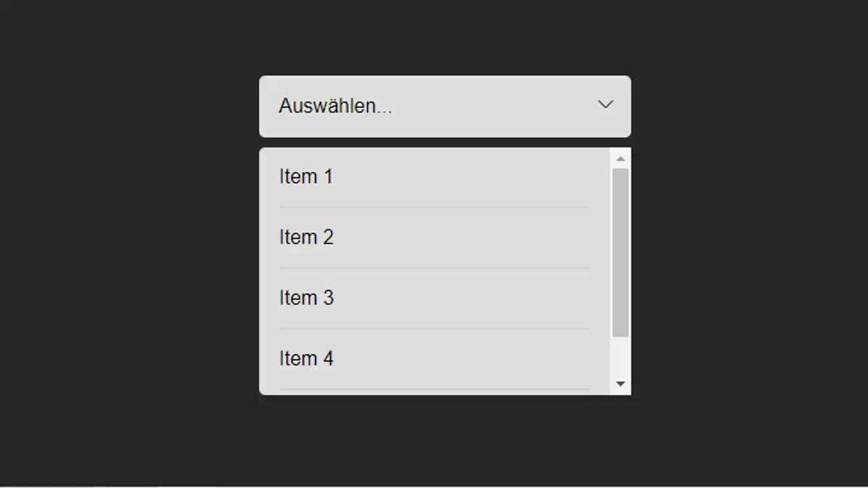Click the scrollbar down arrow
The width and height of the screenshot is (868, 488).
click(621, 384)
